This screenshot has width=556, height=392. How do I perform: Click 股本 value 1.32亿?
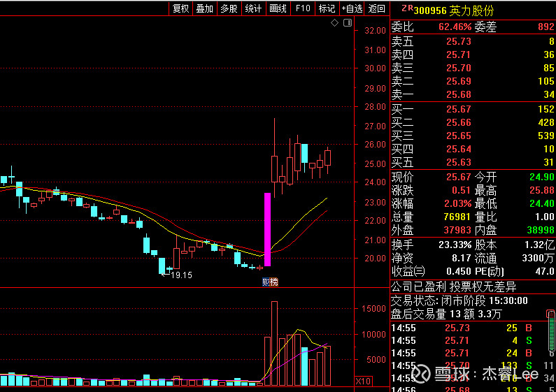pyautogui.click(x=539, y=245)
